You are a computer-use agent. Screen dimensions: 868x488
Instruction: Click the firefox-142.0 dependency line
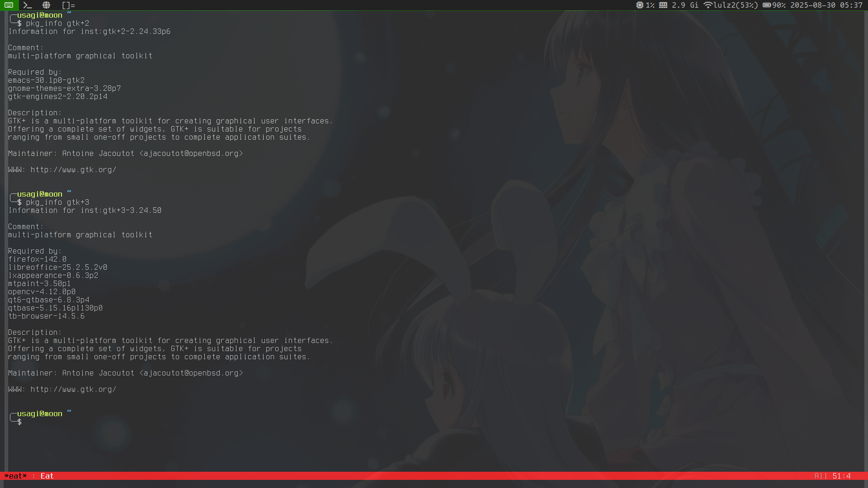(38, 259)
